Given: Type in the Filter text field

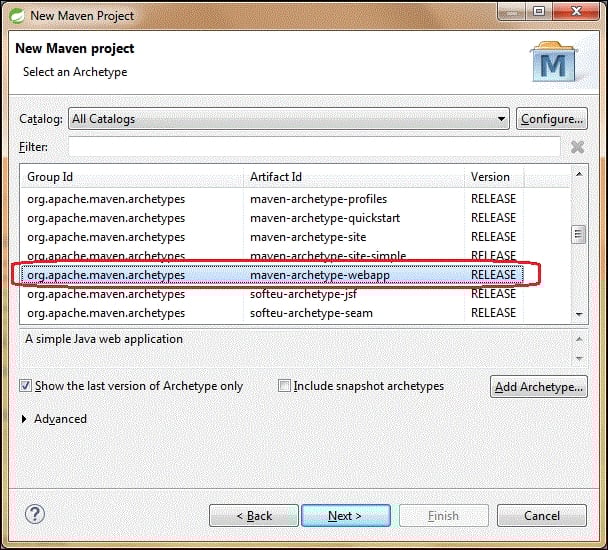Looking at the screenshot, I should point(313,147).
